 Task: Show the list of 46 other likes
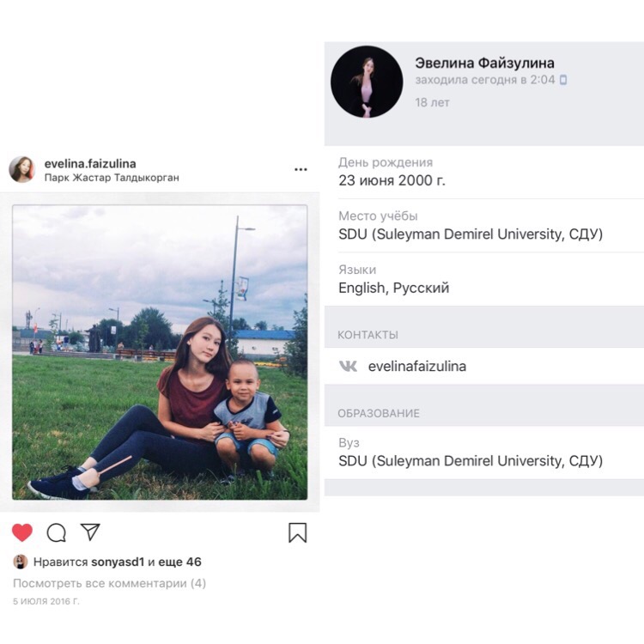182,562
